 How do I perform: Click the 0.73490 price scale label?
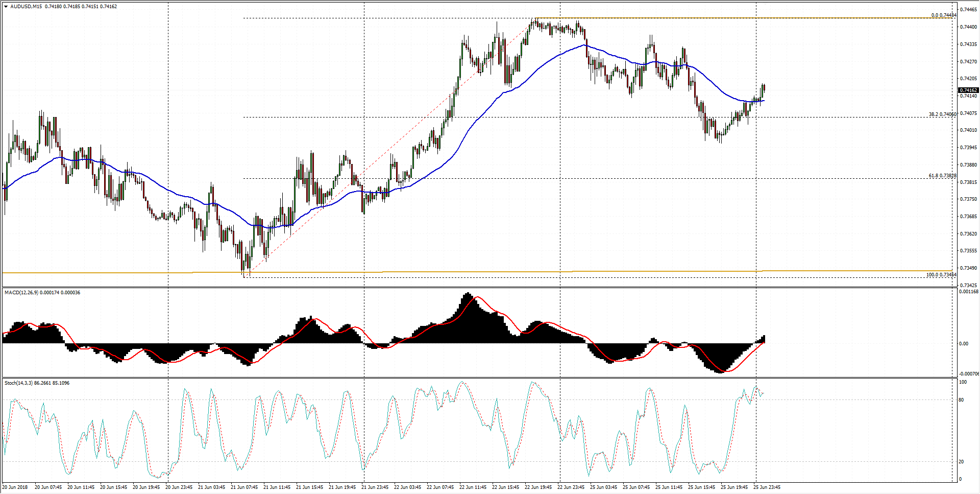[x=968, y=268]
